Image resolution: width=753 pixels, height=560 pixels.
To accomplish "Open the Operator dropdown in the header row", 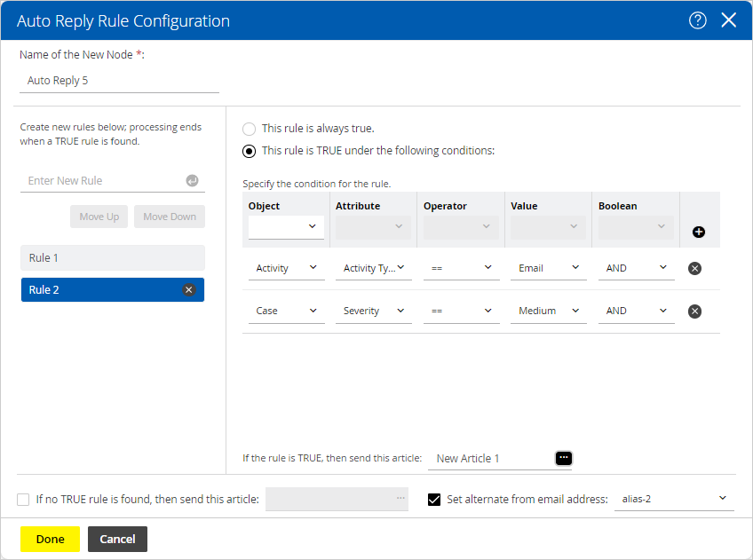I will click(461, 227).
